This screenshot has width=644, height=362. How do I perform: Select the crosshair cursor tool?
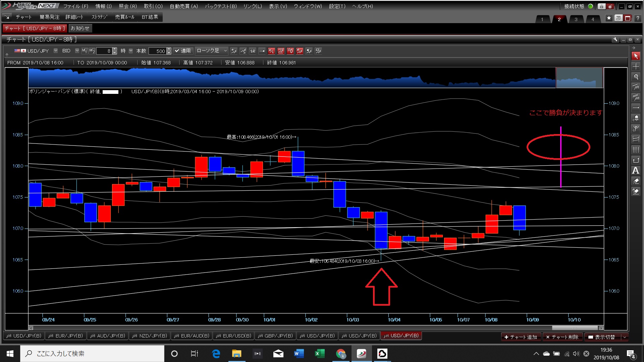[636, 66]
